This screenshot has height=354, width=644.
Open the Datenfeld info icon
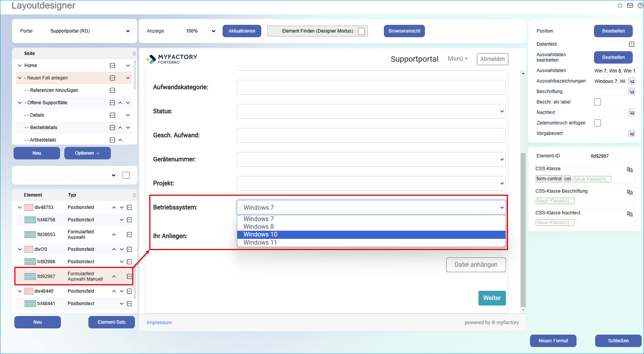[x=631, y=44]
